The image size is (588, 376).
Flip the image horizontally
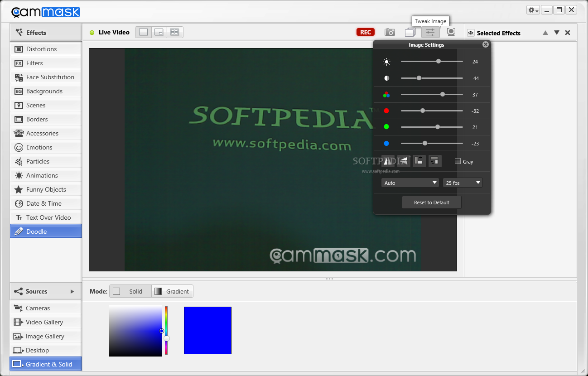pyautogui.click(x=388, y=161)
